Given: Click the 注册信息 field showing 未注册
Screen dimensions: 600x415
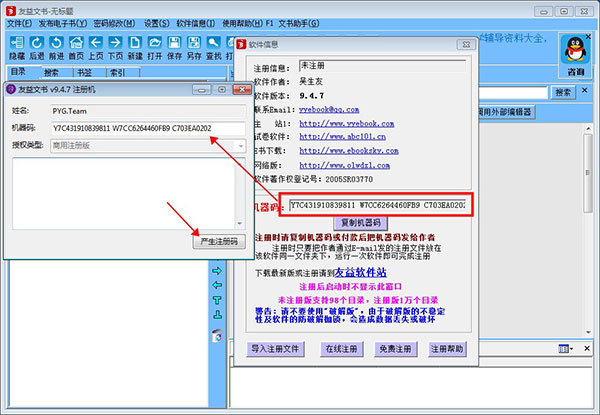Looking at the screenshot, I should [x=382, y=66].
